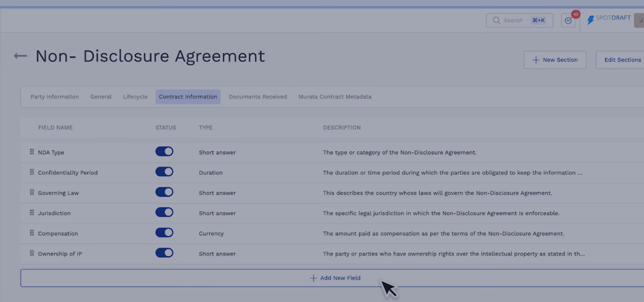Select the Jurisdiction row drag handle
Viewport: 644px width, 302px height.
(x=32, y=213)
